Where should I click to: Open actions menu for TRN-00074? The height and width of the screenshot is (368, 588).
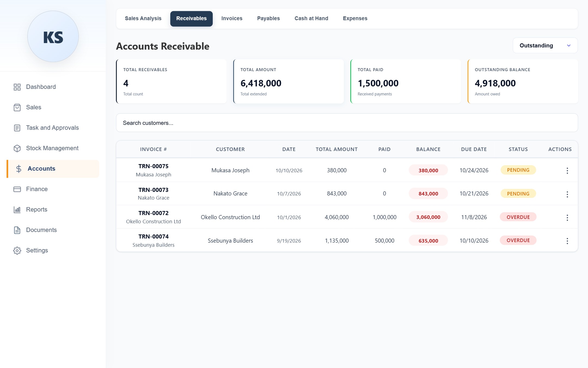tap(567, 241)
